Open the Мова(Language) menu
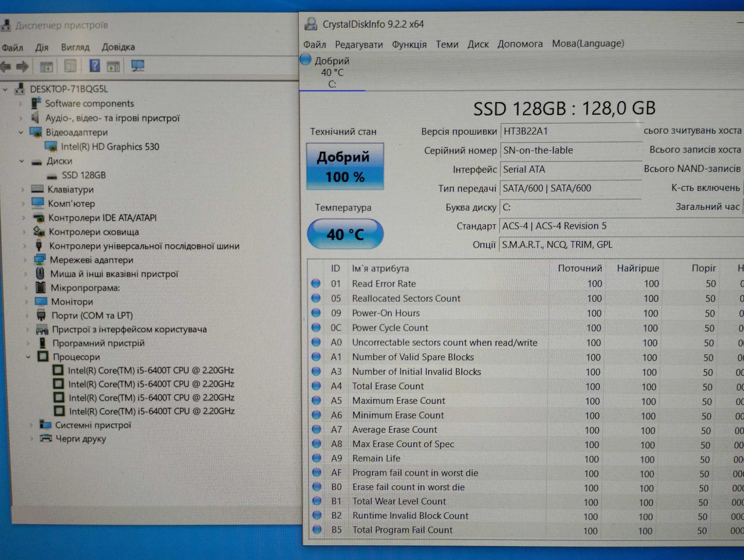This screenshot has width=744, height=560. point(588,44)
